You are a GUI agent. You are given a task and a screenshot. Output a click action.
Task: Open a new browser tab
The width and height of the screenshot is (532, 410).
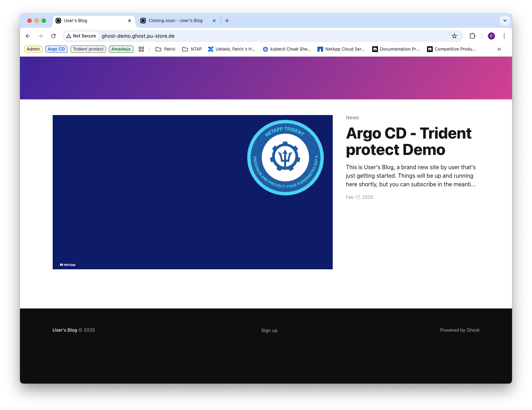click(227, 21)
